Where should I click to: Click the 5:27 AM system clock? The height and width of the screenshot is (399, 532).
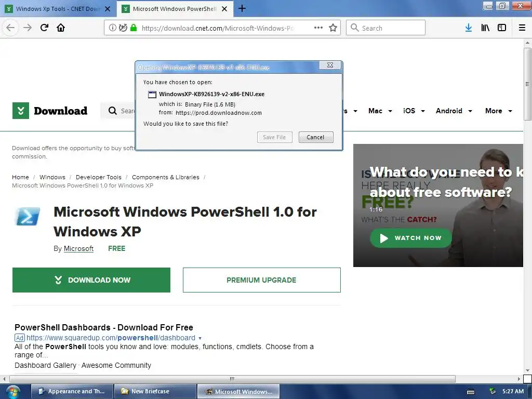pyautogui.click(x=513, y=391)
